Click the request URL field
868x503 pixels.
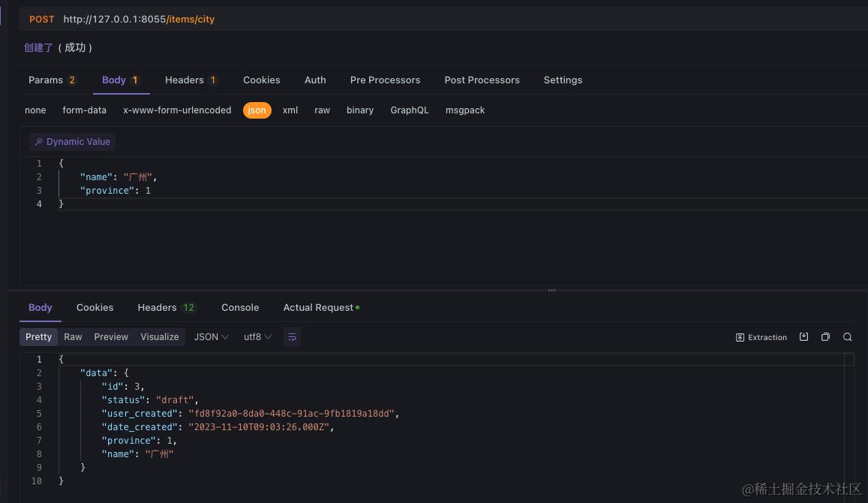point(139,19)
